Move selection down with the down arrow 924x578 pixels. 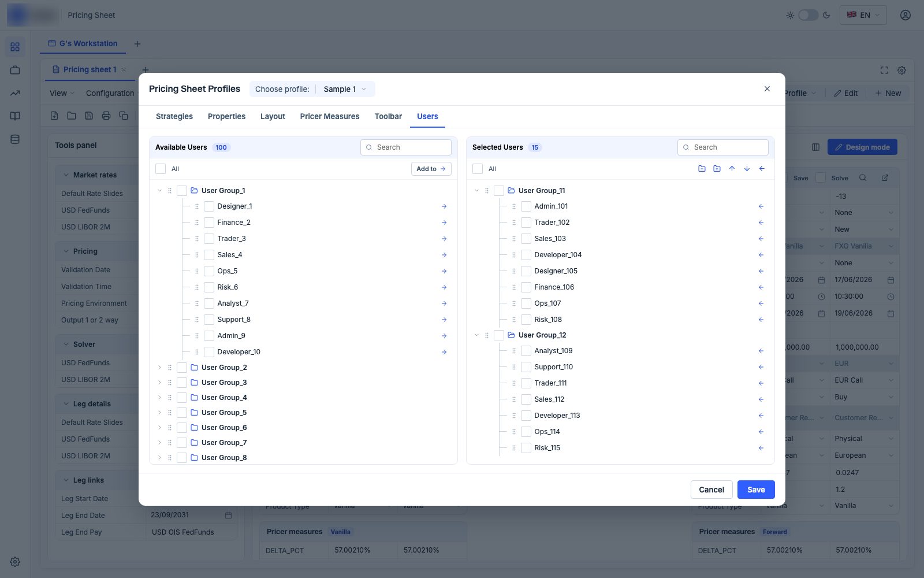tap(747, 169)
